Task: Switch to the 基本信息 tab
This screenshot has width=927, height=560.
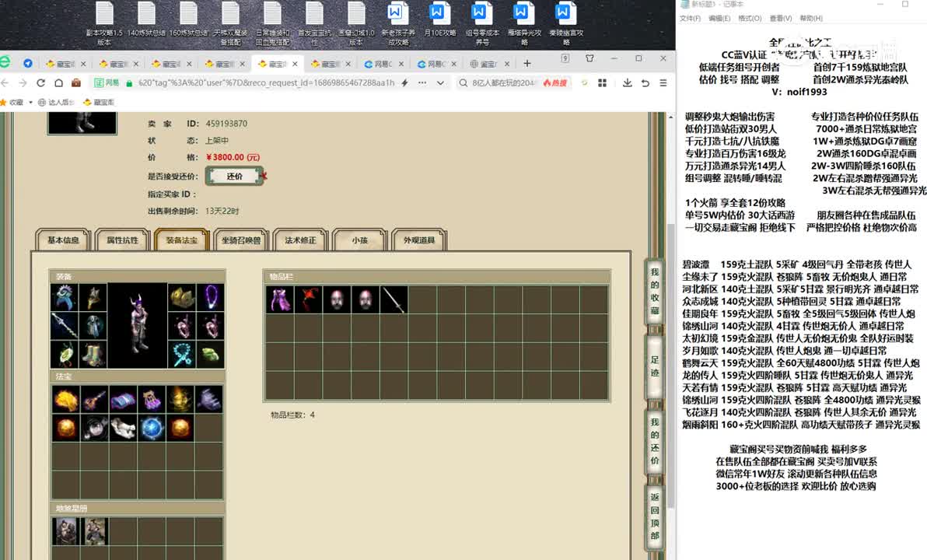Action: pyautogui.click(x=63, y=240)
